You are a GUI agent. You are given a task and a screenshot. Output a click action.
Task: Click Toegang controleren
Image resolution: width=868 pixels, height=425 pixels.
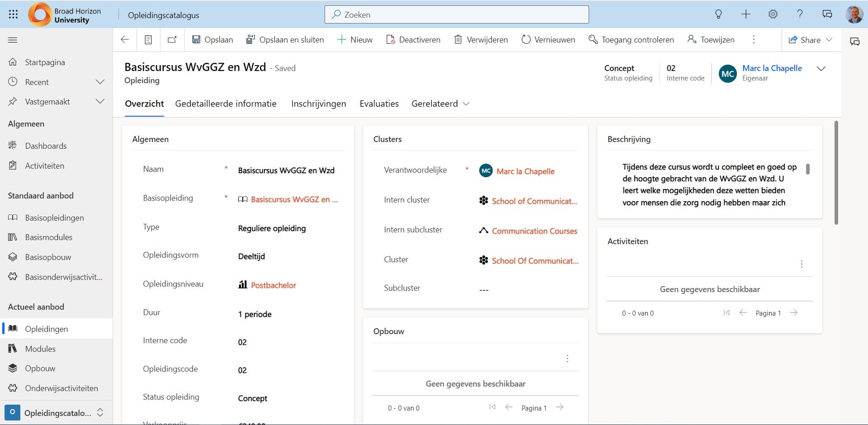(631, 40)
